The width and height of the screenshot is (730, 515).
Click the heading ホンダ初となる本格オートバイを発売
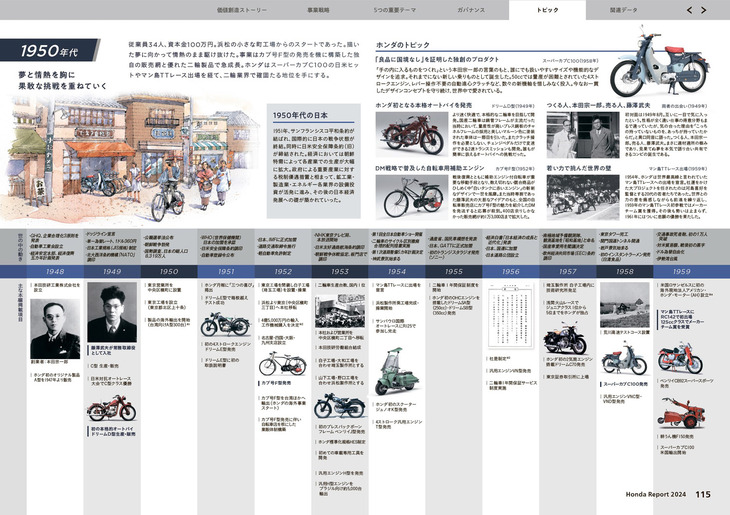click(x=424, y=106)
